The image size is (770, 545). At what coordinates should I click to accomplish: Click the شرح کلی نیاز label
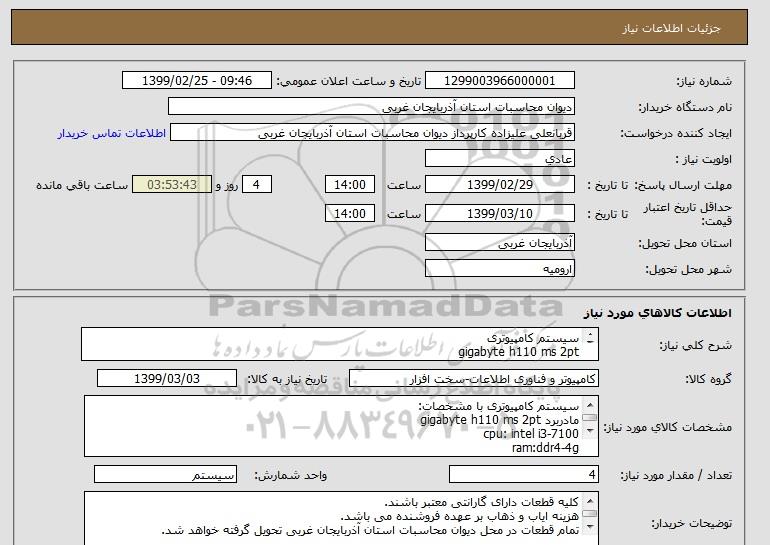[x=695, y=345]
